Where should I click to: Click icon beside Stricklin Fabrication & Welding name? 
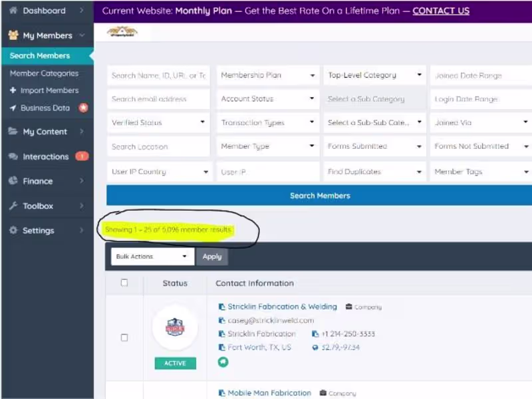221,307
